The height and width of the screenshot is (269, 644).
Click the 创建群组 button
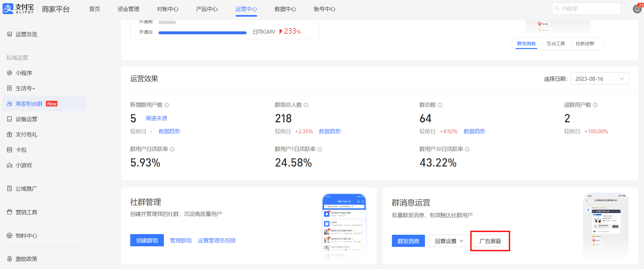[147, 240]
